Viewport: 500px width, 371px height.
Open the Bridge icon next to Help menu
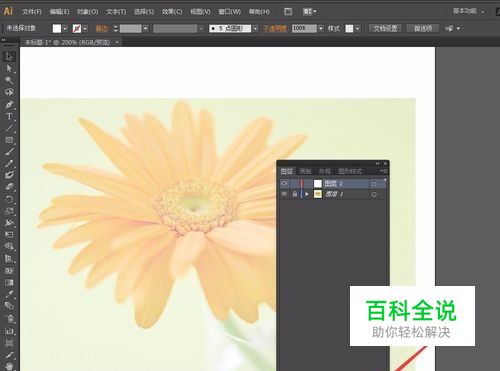(x=288, y=12)
